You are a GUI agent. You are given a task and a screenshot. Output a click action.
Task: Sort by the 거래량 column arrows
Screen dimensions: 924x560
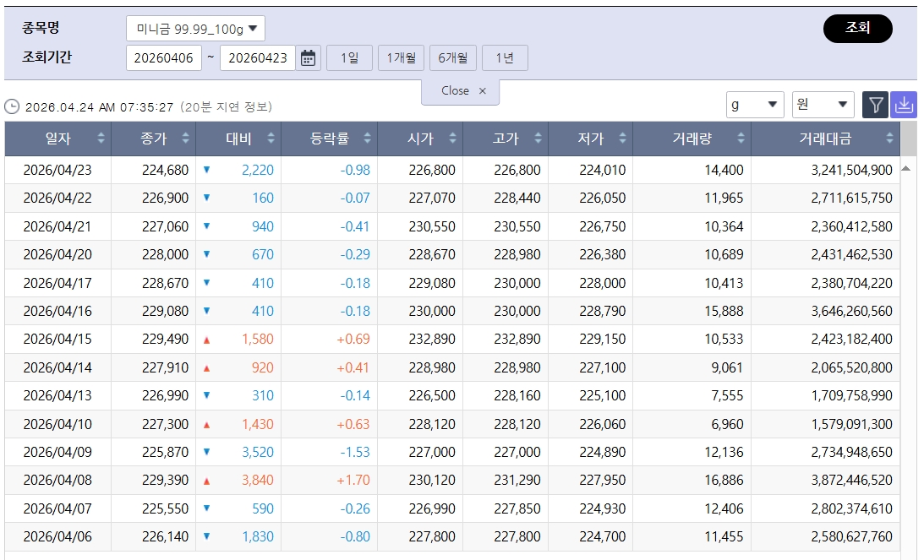[x=741, y=139]
